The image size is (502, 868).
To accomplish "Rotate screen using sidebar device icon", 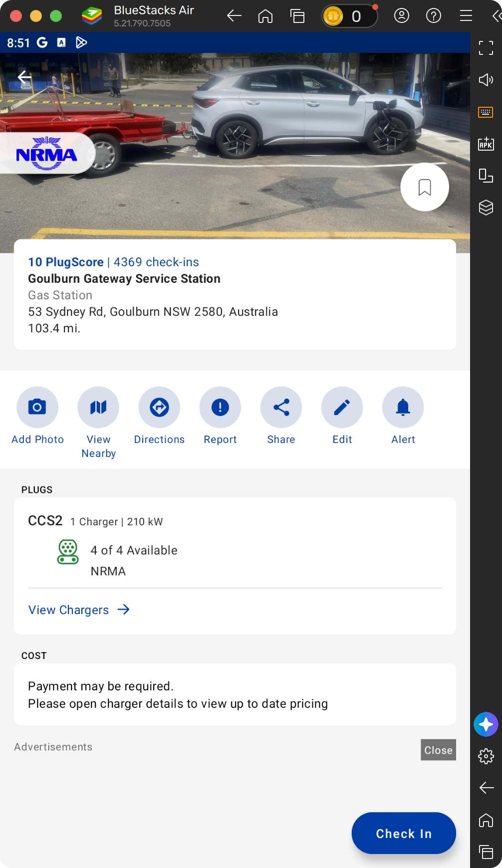I will [486, 176].
